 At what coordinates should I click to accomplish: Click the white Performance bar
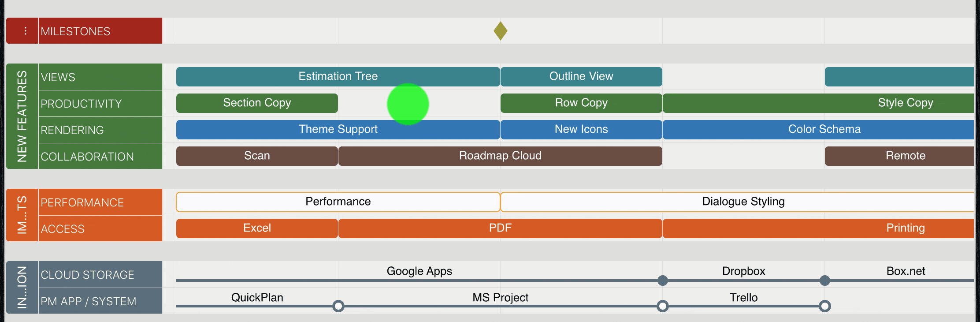(338, 202)
